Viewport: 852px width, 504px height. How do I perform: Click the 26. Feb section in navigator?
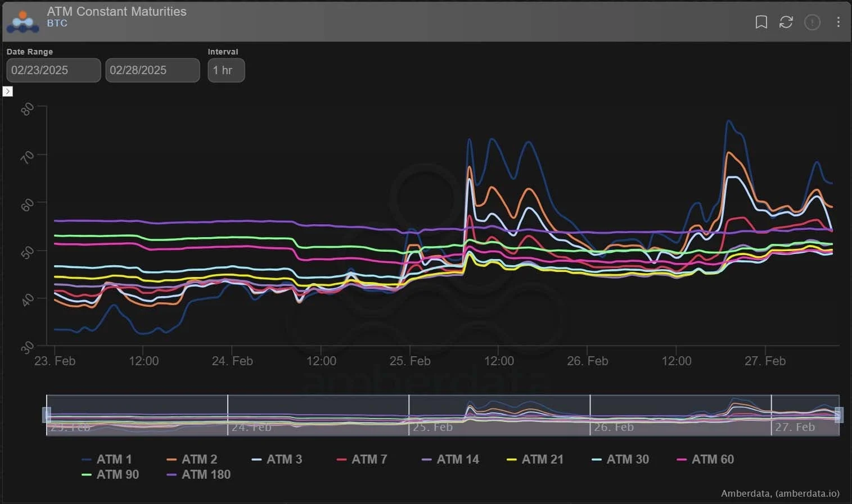680,415
